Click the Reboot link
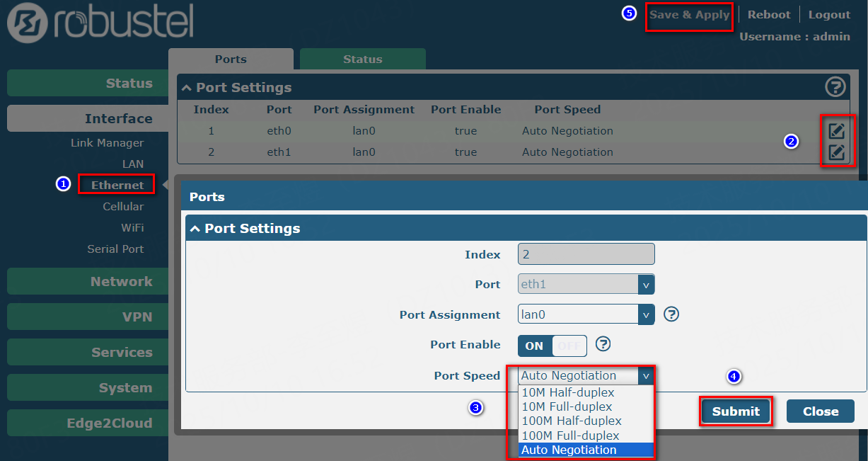The width and height of the screenshot is (868, 461). [x=769, y=15]
